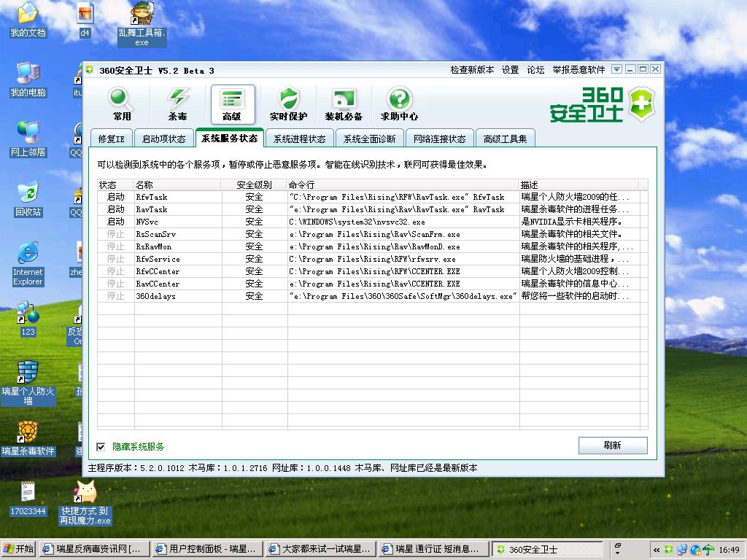Open the 123 network shortcut icon
Image resolution: width=747 pixels, height=560 pixels.
pyautogui.click(x=28, y=319)
